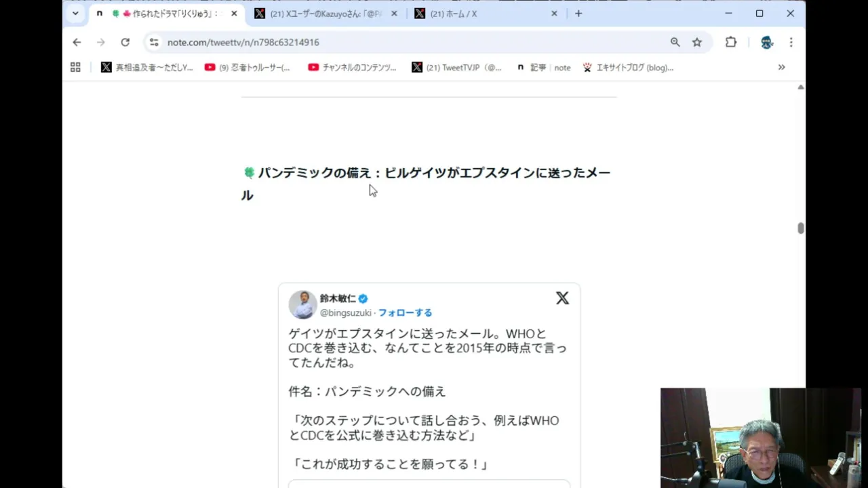Image resolution: width=868 pixels, height=488 pixels.
Task: Close the Kazuyo X user tab
Action: [394, 14]
